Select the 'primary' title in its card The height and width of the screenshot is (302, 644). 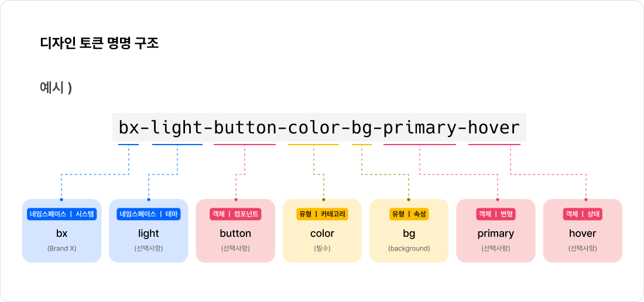[x=495, y=234]
